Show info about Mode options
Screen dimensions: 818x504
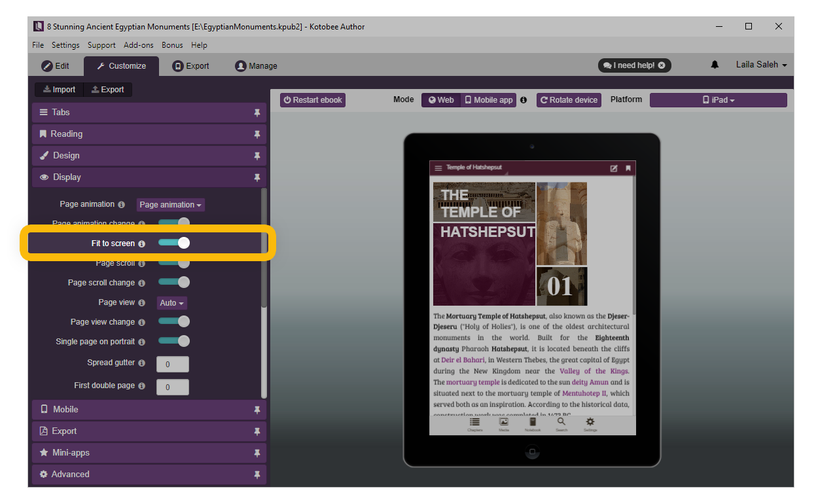click(x=524, y=100)
